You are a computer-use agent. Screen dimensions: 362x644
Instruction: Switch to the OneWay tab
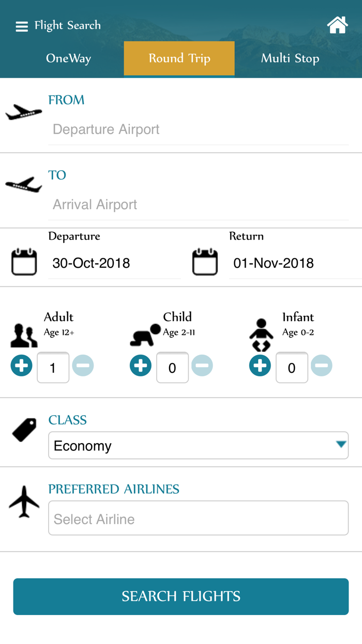tap(68, 58)
